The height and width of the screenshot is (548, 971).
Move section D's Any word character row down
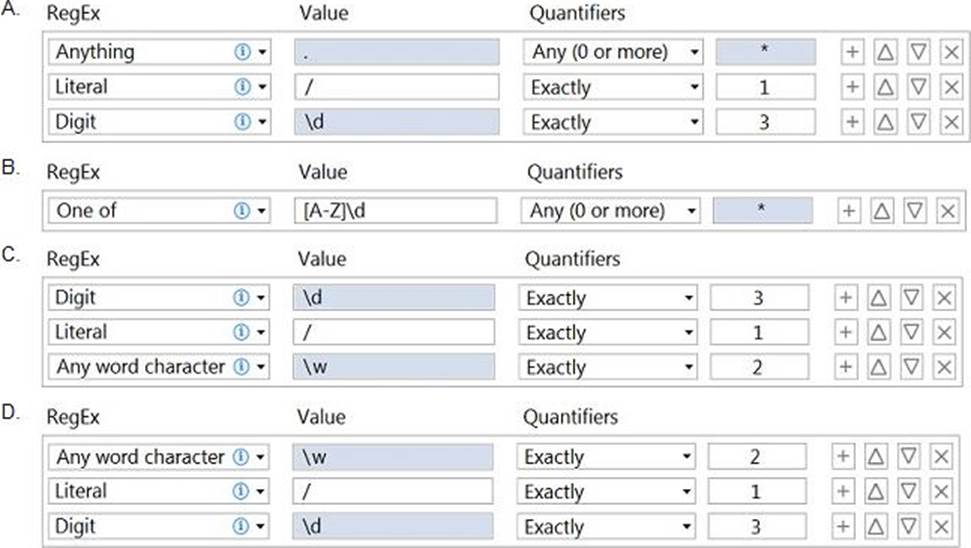pos(908,457)
